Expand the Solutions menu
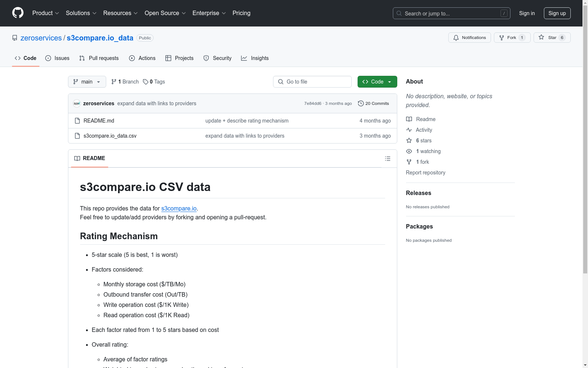 (x=81, y=13)
